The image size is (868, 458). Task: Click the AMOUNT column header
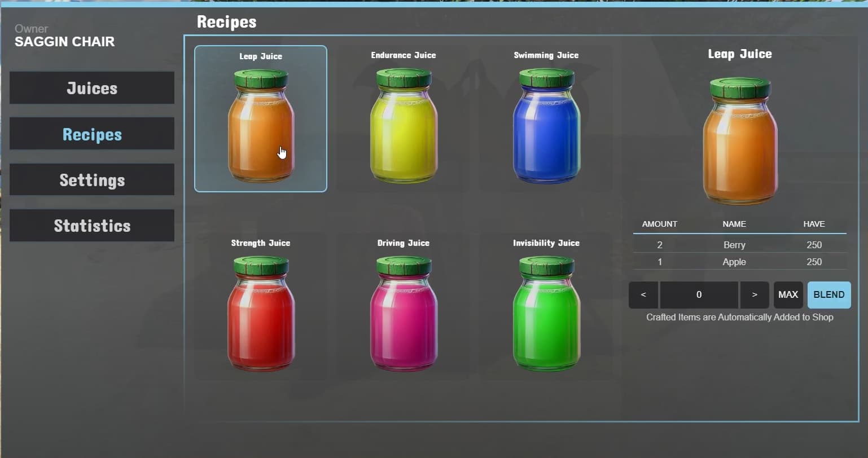pos(660,224)
